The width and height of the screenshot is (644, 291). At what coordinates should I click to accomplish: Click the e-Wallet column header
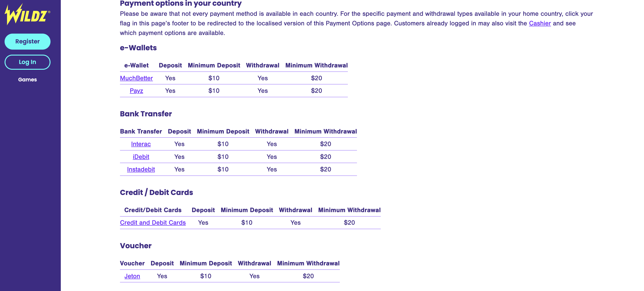pyautogui.click(x=136, y=65)
